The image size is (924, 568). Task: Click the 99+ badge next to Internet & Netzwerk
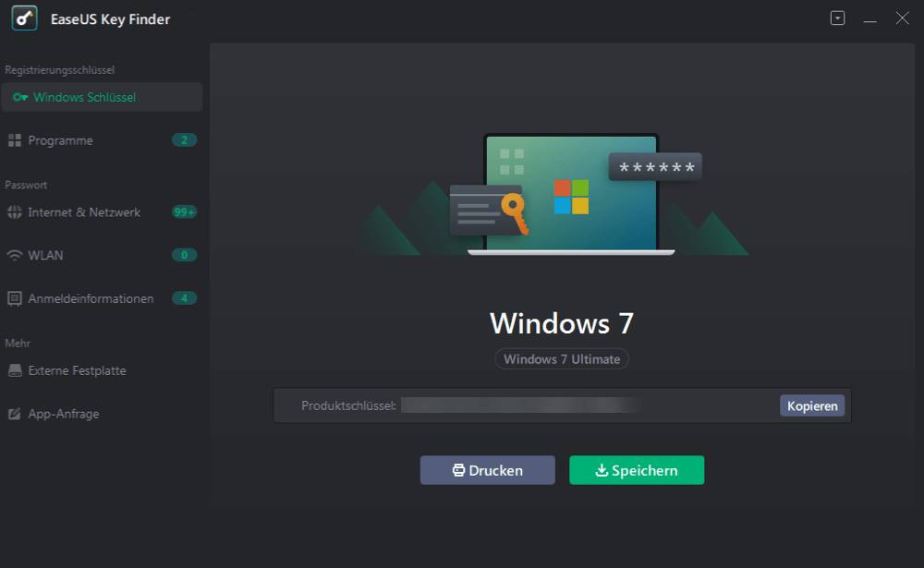coord(185,212)
